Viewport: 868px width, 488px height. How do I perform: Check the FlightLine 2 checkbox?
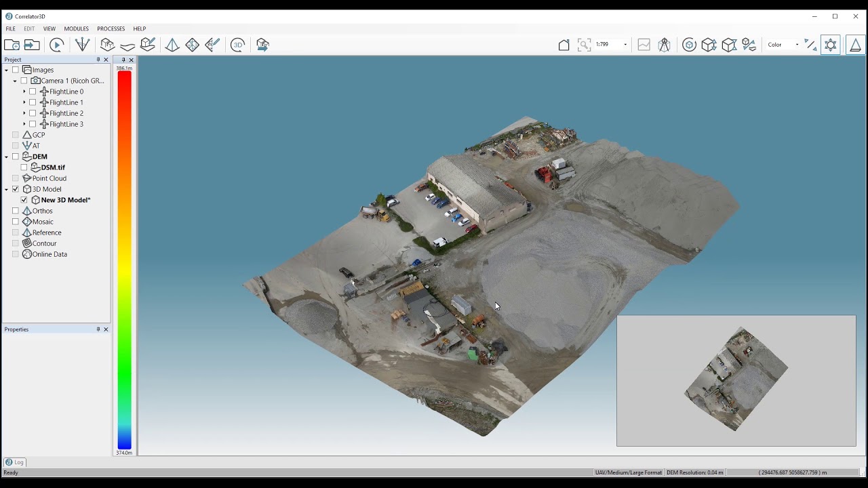(33, 113)
